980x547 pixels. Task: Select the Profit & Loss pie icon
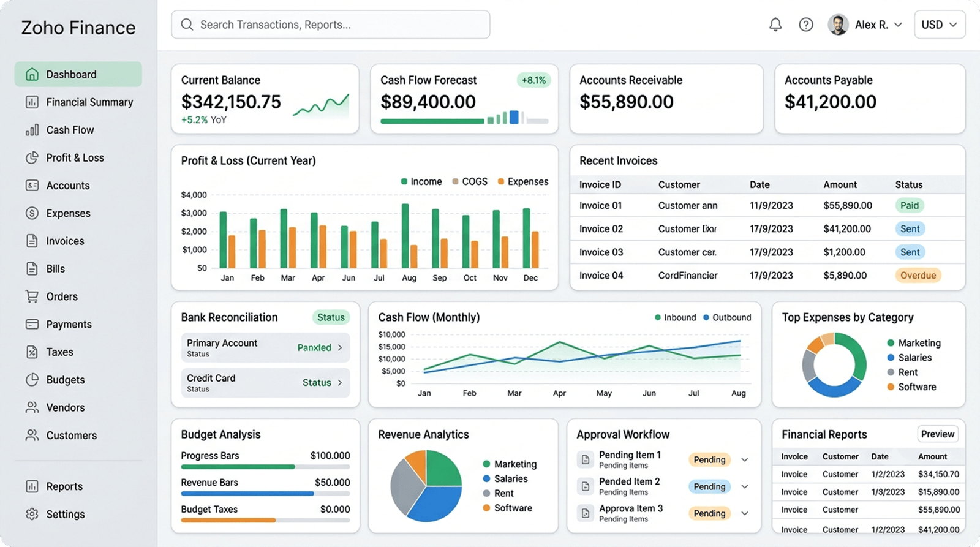point(32,157)
